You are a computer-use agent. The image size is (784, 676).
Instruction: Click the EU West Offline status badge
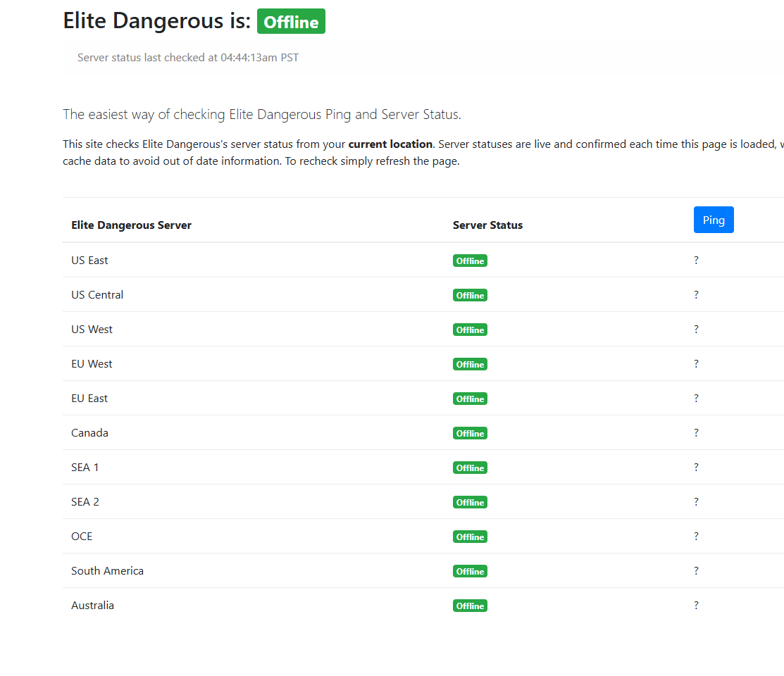[470, 364]
